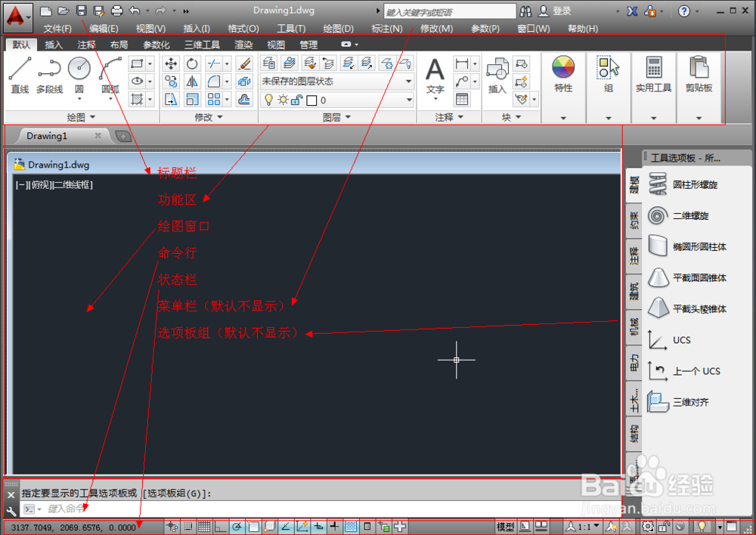Open Layer Properties manager icon

point(269,63)
